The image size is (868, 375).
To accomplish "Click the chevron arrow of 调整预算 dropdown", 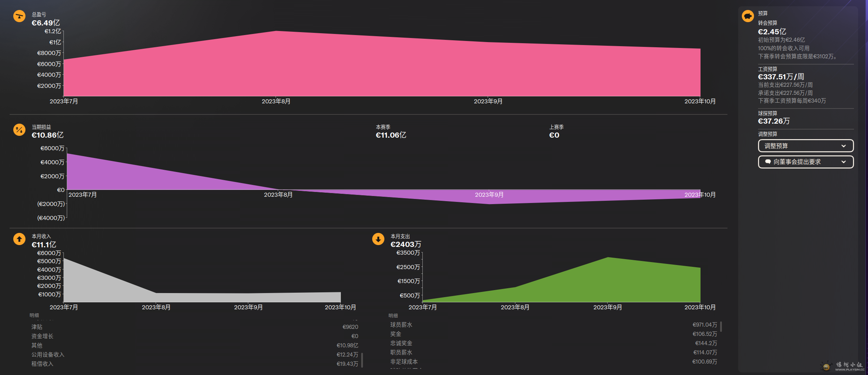I will tap(843, 146).
